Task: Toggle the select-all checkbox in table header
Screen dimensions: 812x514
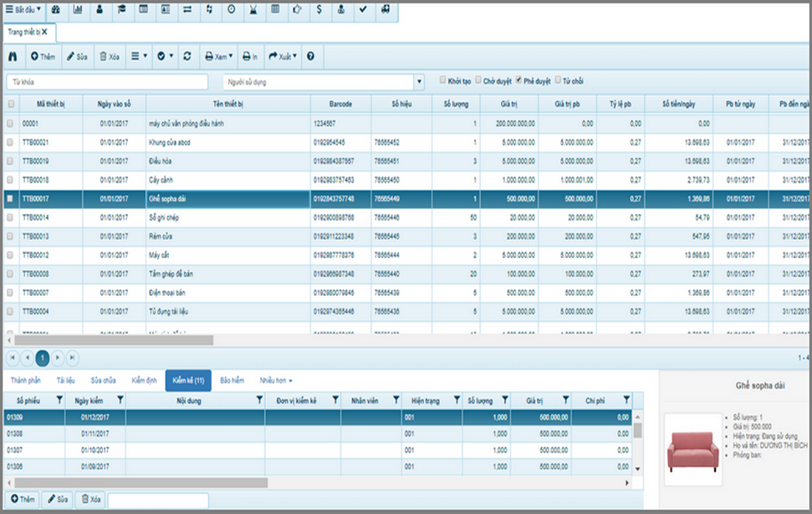Action: coord(11,104)
